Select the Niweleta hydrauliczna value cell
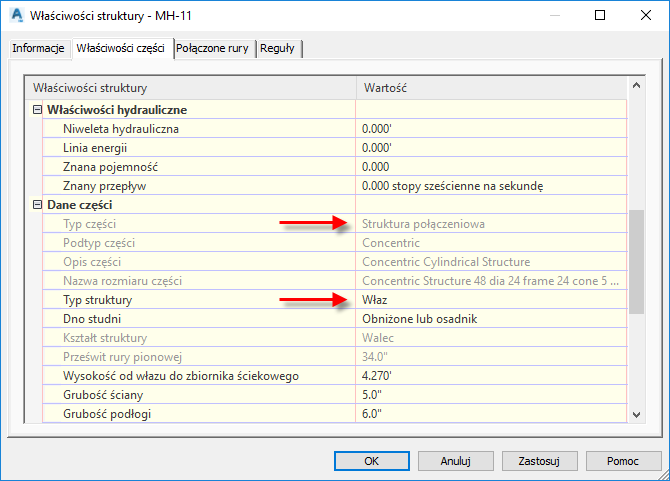Image resolution: width=670 pixels, height=481 pixels. (491, 129)
